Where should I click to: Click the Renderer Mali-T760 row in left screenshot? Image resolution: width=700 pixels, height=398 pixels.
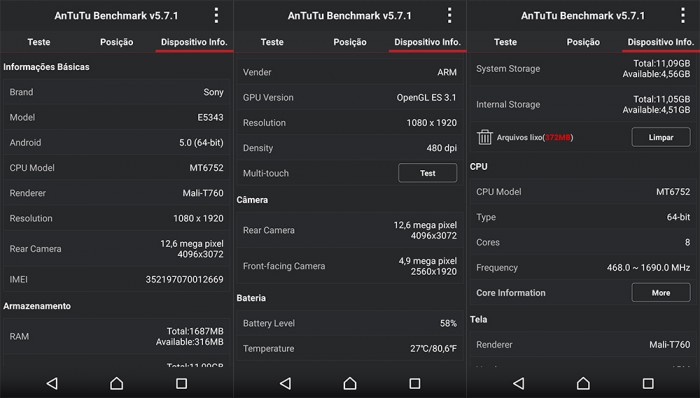click(117, 193)
